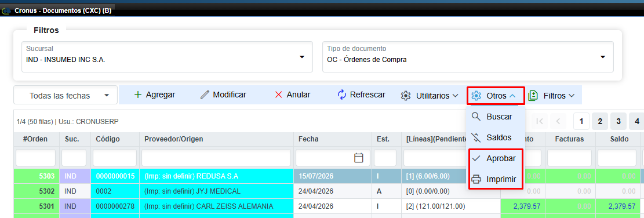Screen dimensions: 644x218
Task: Click the gear icon beside Utilitarios
Action: click(x=406, y=96)
